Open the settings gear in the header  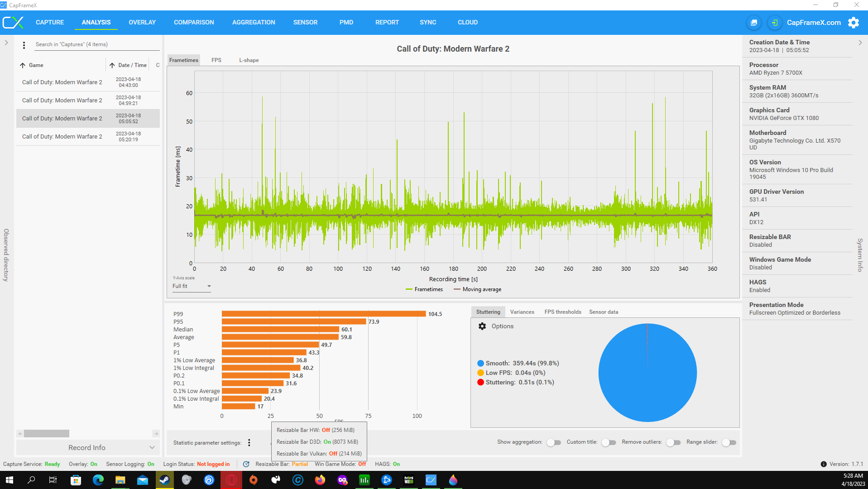point(854,23)
